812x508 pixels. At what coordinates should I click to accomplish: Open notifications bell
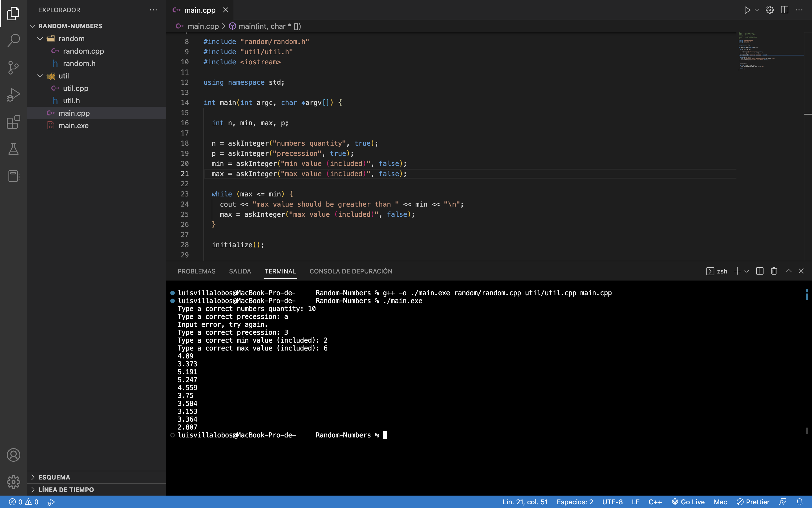[800, 502]
